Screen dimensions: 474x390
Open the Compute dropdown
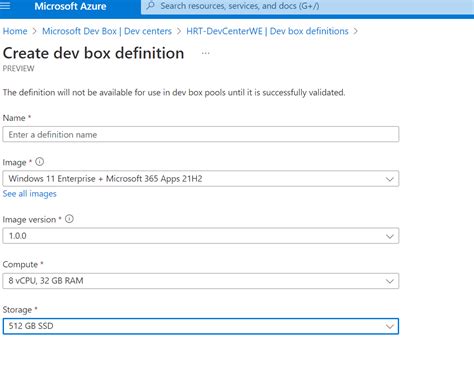point(201,281)
